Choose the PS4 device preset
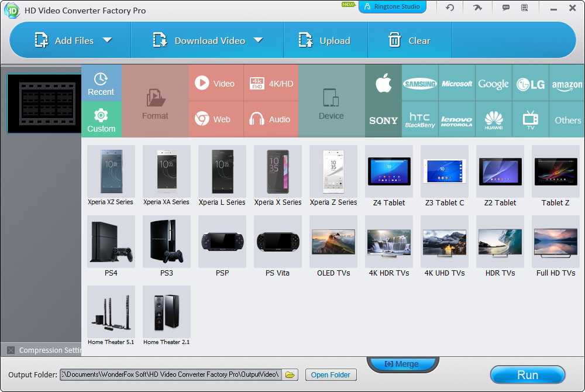The height and width of the screenshot is (392, 585). tap(111, 246)
